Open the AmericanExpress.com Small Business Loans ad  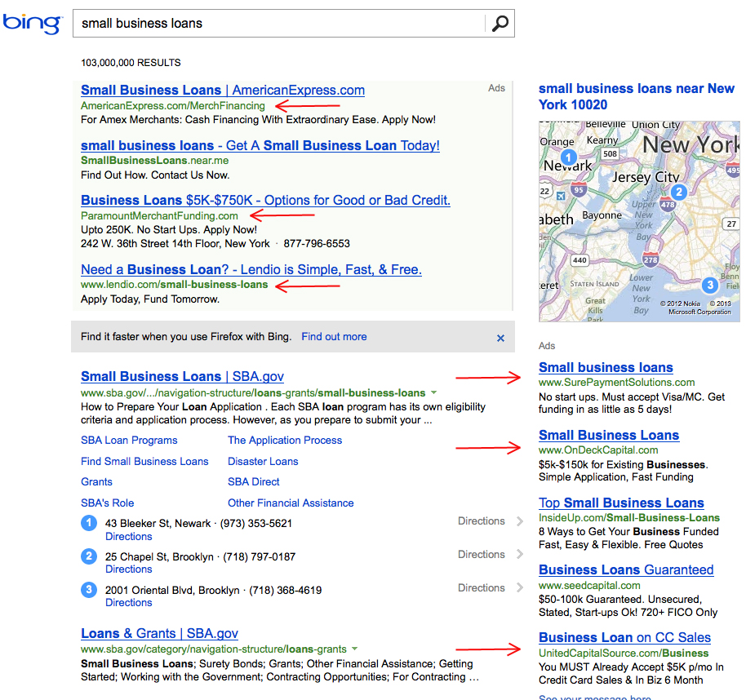223,91
